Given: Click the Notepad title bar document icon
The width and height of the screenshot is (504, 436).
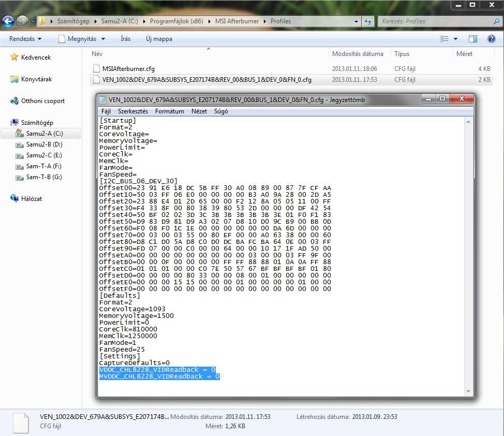Looking at the screenshot, I should click(102, 100).
